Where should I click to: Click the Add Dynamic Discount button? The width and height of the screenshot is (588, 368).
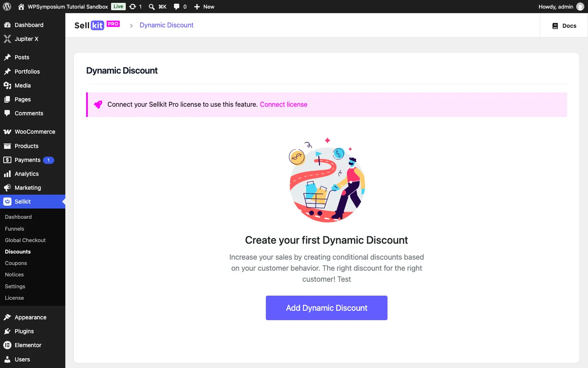click(x=327, y=308)
